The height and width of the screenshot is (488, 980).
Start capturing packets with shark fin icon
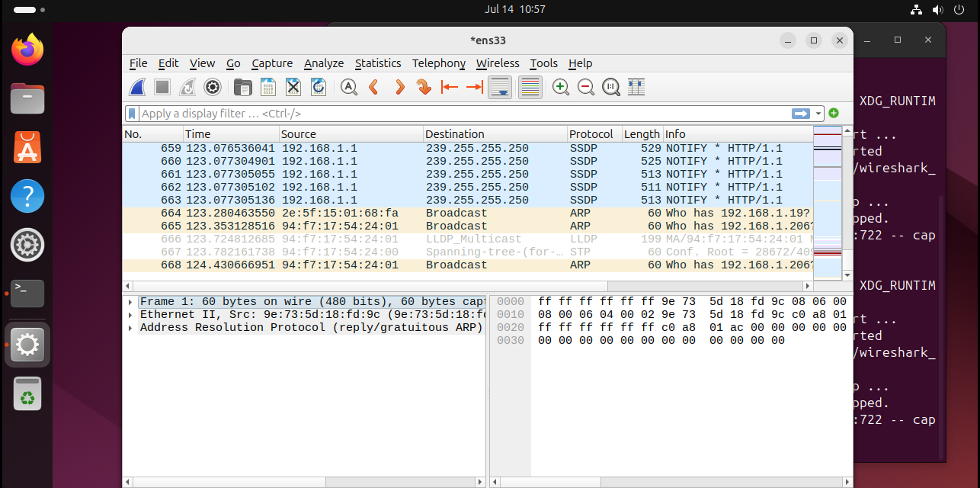tap(137, 87)
